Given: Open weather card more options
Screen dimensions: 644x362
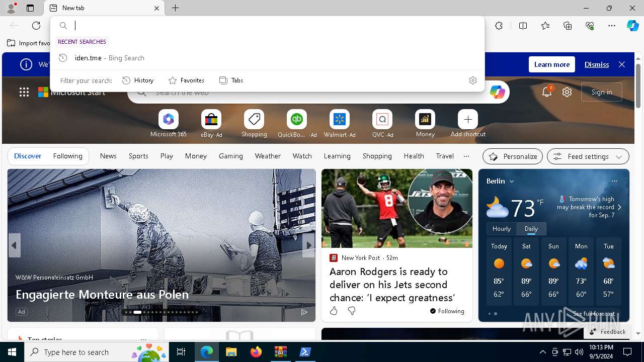Looking at the screenshot, I should click(x=614, y=181).
